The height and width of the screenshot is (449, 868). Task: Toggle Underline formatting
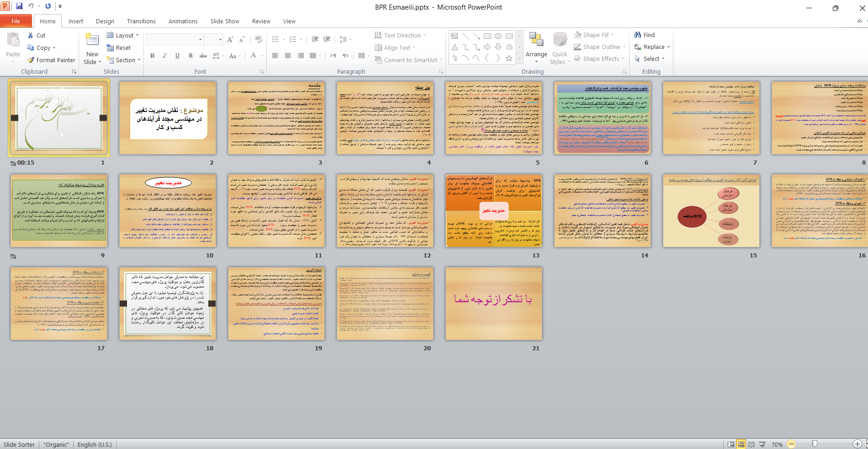pyautogui.click(x=177, y=56)
